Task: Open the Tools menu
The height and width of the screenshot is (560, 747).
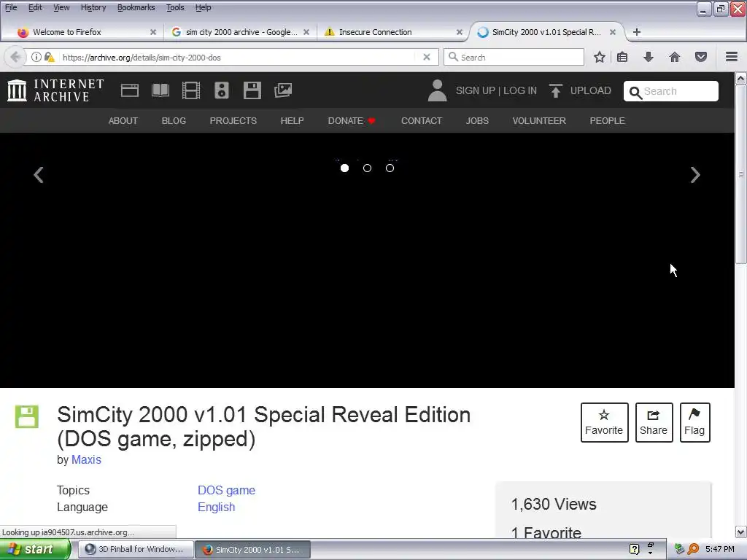Action: pos(175,7)
